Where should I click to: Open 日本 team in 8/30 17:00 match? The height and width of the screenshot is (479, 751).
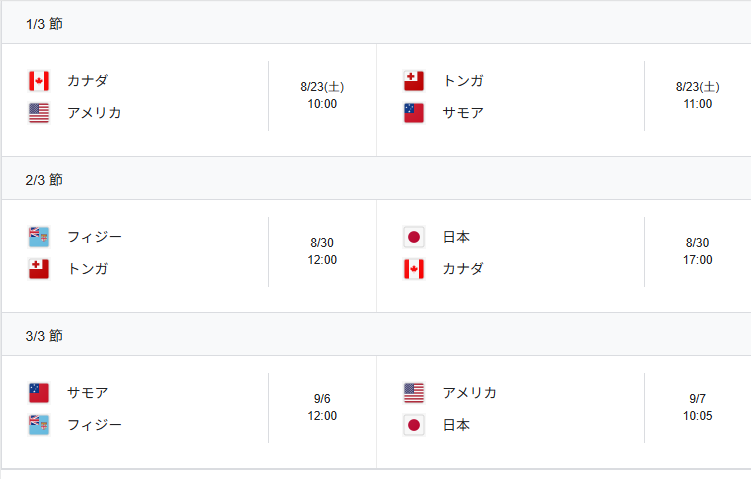(456, 237)
